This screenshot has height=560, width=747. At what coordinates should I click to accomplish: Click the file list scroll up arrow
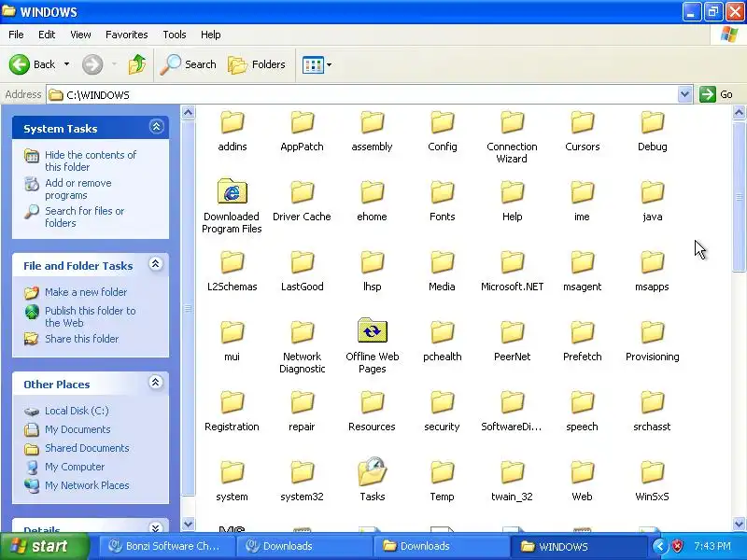739,112
